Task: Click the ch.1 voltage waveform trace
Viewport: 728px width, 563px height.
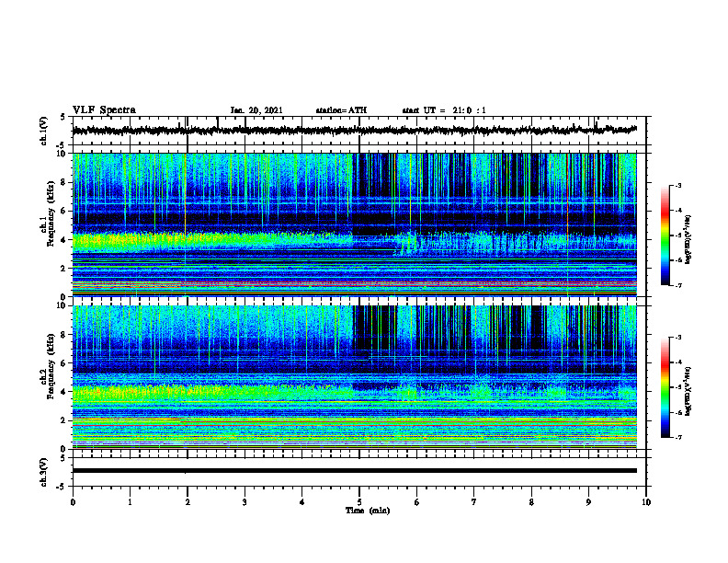Action: pos(354,131)
